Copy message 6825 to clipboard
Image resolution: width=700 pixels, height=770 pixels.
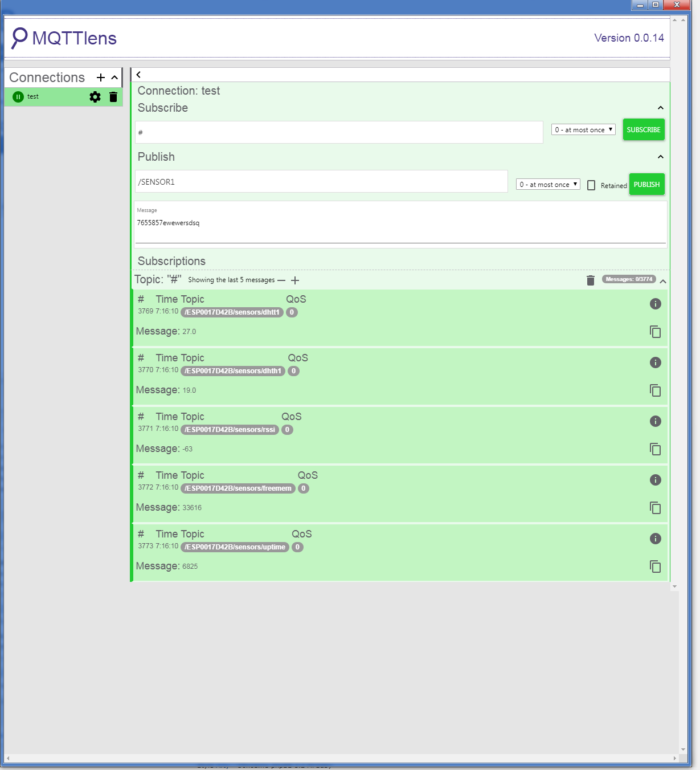(656, 567)
